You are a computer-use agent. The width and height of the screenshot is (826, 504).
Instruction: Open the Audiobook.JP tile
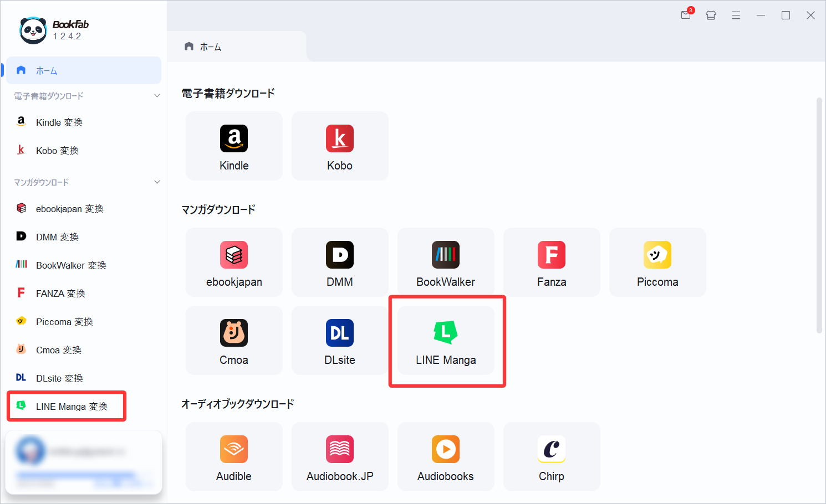click(340, 457)
